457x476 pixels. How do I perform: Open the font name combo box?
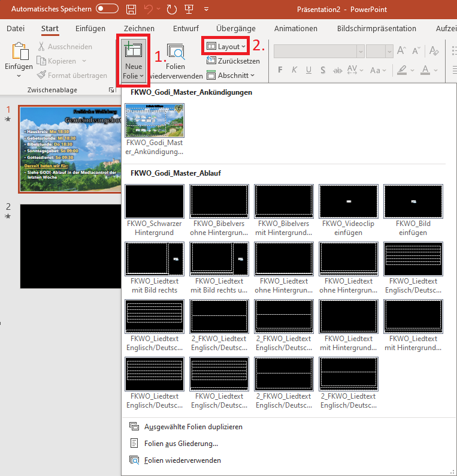click(317, 52)
